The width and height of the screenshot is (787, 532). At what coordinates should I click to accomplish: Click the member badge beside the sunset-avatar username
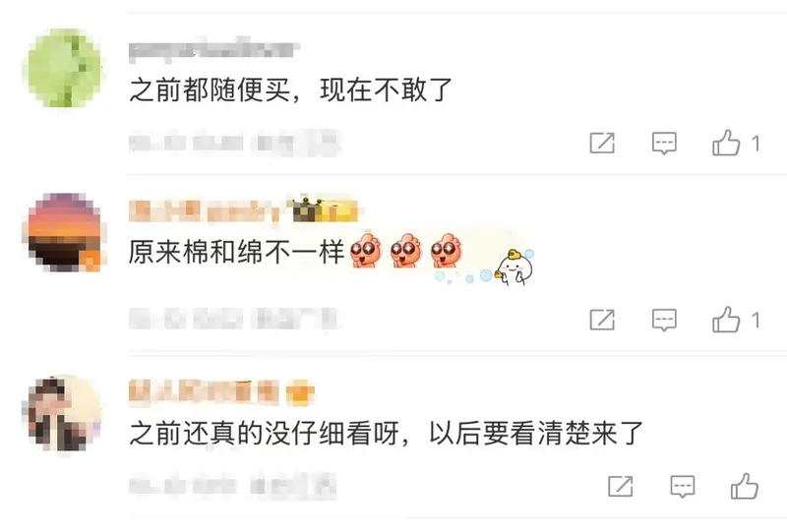point(324,209)
